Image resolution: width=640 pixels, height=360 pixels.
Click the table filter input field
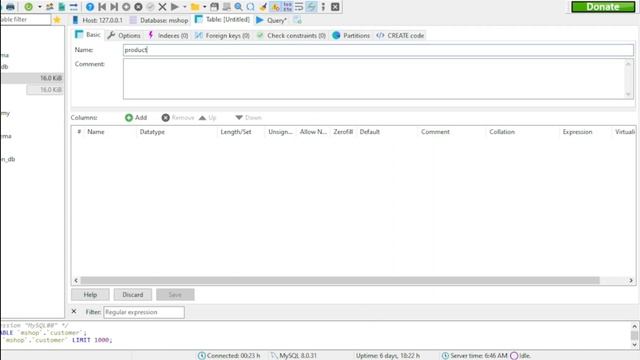[25, 19]
